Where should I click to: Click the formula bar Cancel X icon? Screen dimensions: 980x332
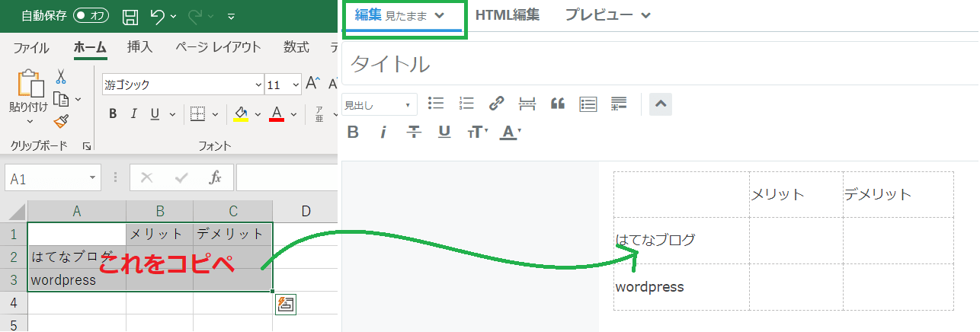pyautogui.click(x=147, y=178)
